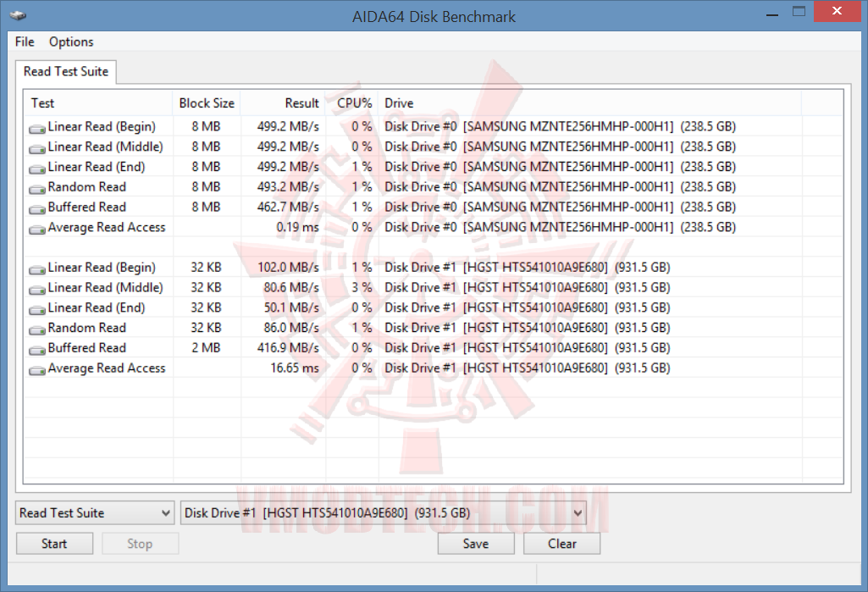Click the disabled Stop button

(x=140, y=544)
